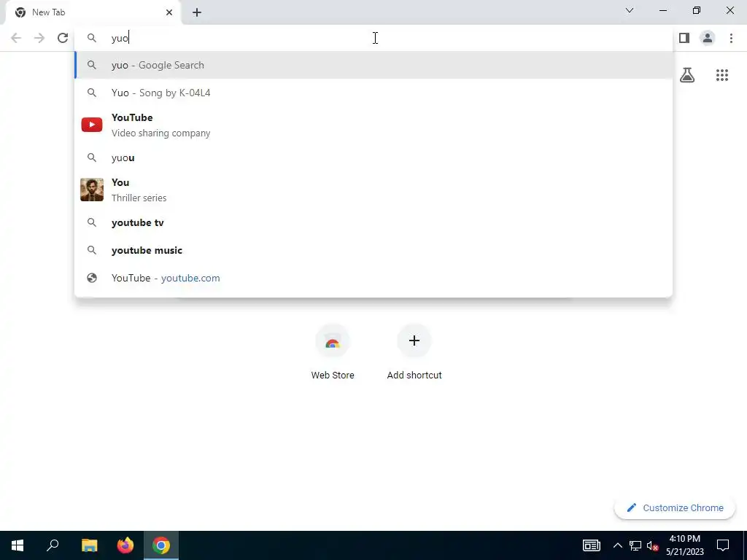This screenshot has height=560, width=747.
Task: Click the red YouTube logo icon
Action: [x=92, y=125]
